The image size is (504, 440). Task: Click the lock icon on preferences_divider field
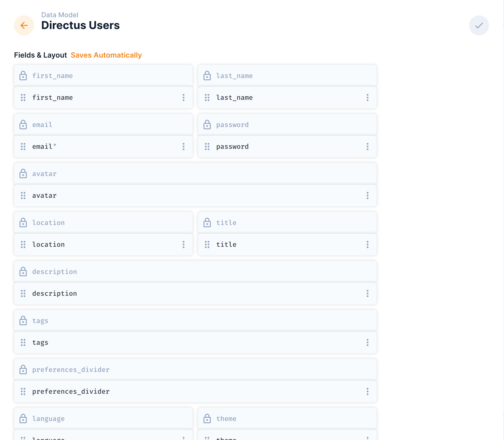point(23,369)
